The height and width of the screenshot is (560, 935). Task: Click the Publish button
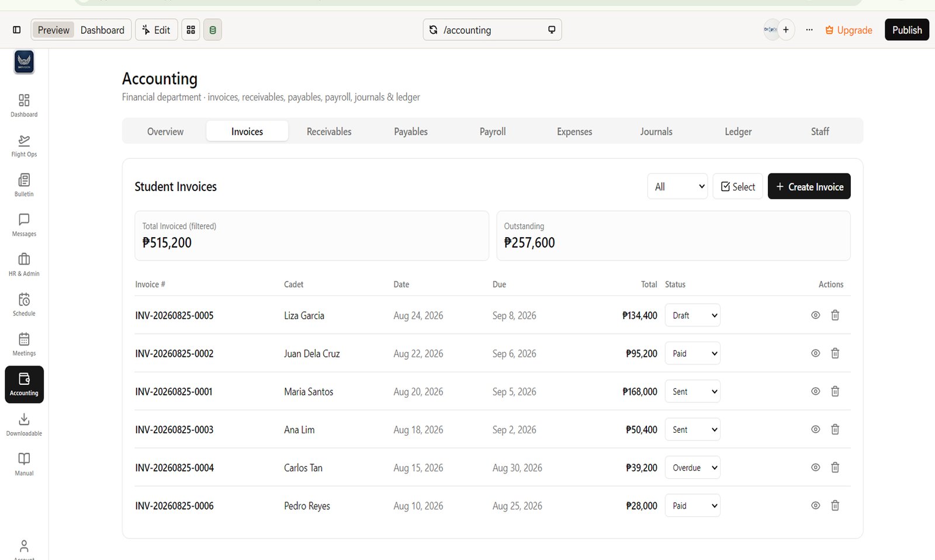906,30
